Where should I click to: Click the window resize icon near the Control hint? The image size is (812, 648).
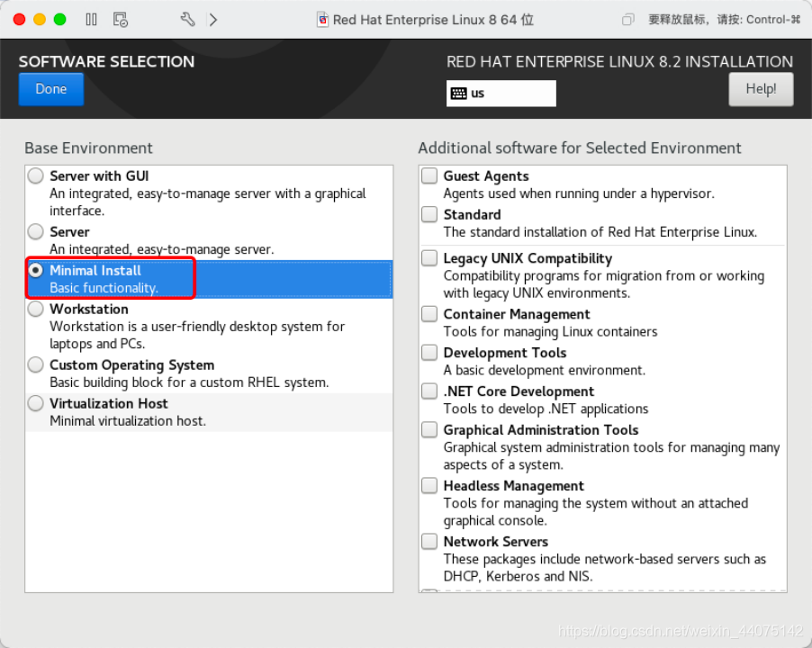click(x=627, y=20)
